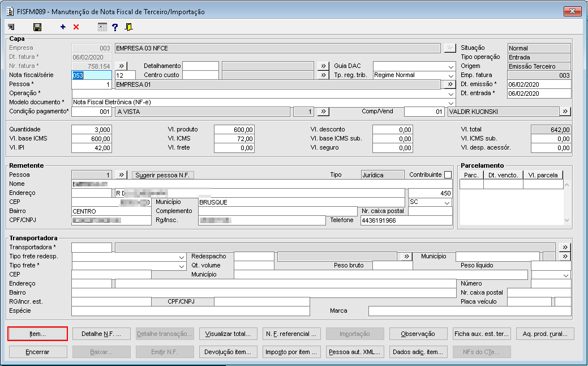Expand the Guia DAC dropdown
Image resolution: width=588 pixels, height=366 pixels.
coord(451,66)
